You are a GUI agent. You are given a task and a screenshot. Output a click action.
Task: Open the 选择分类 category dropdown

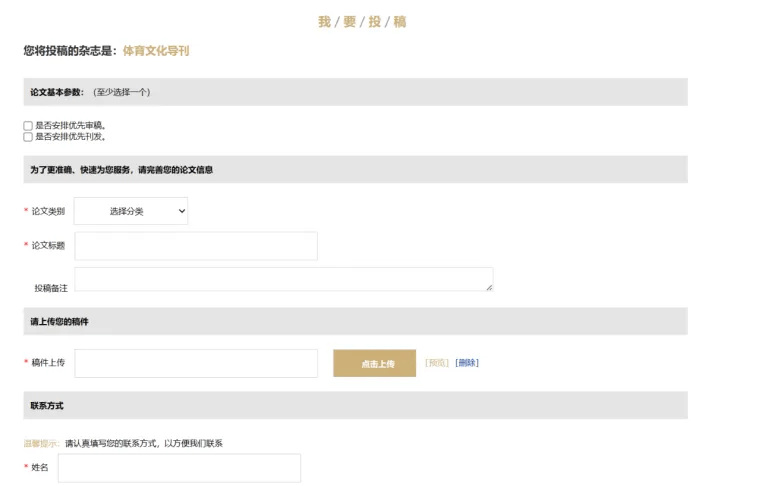[x=131, y=211]
